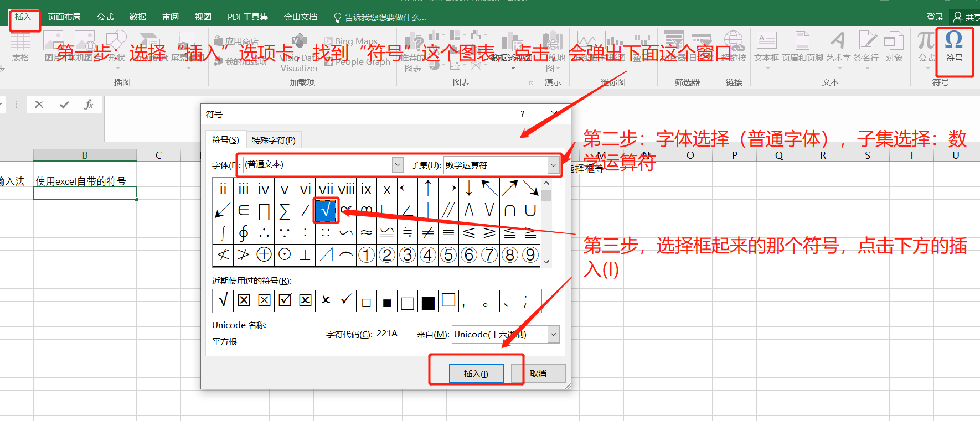The height and width of the screenshot is (421, 980).
Task: Open 页眉和页脚 header and footer
Action: pyautogui.click(x=802, y=46)
